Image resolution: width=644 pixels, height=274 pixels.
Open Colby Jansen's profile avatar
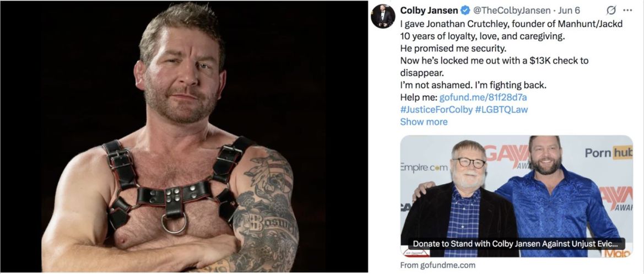coord(383,17)
